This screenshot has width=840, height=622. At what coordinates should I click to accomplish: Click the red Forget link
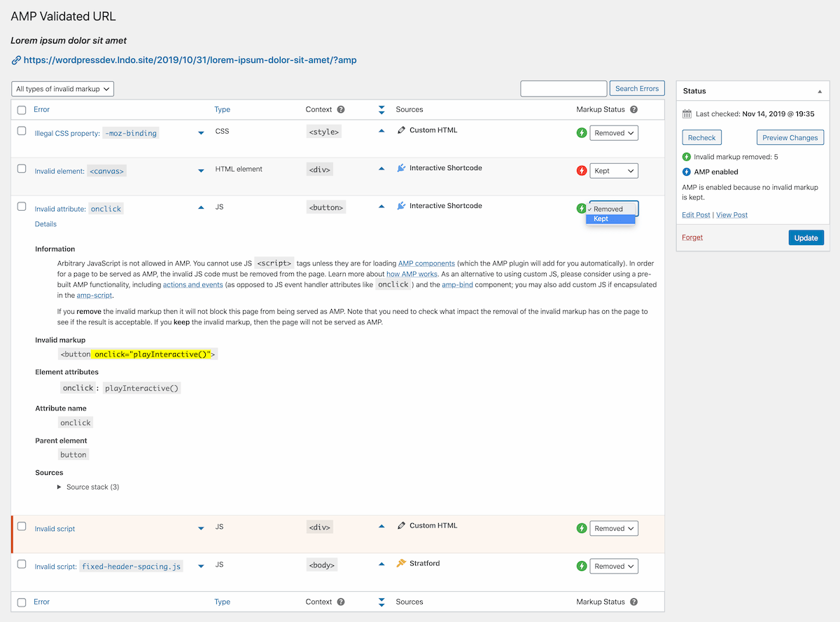[692, 237]
